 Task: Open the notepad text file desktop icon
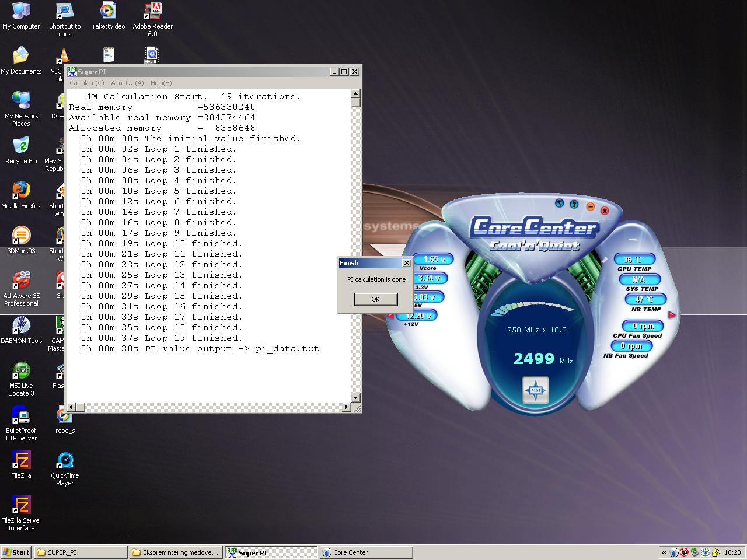(109, 55)
